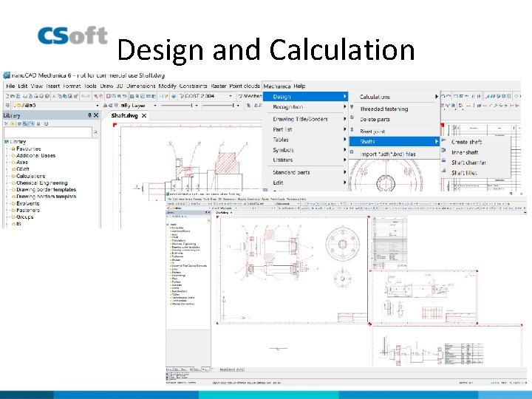532x399 pixels.
Task: Open the Format menu
Action: [72, 86]
